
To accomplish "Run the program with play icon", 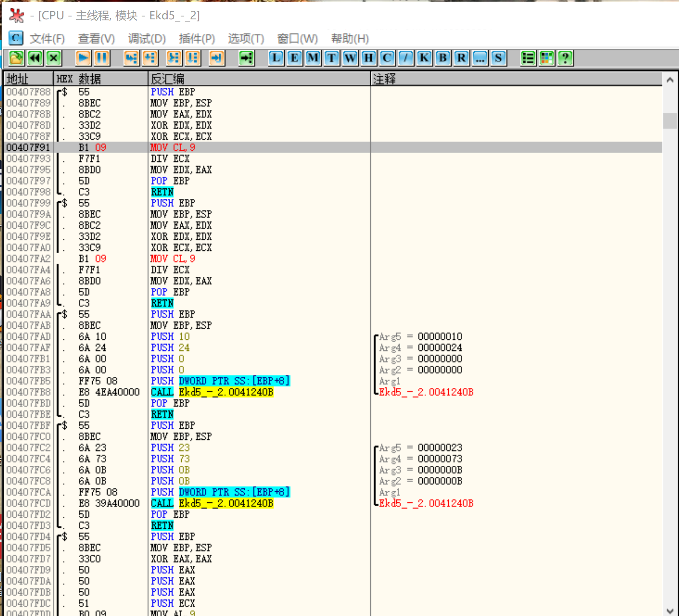I will [x=83, y=58].
